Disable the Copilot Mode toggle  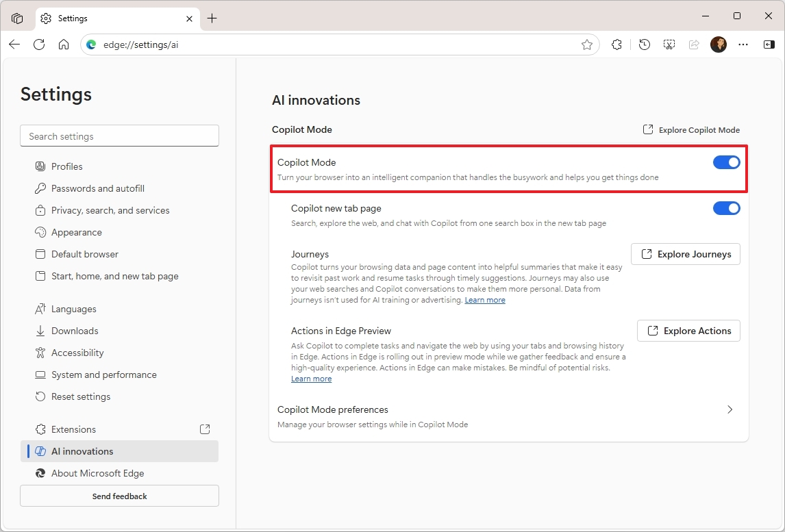tap(726, 162)
